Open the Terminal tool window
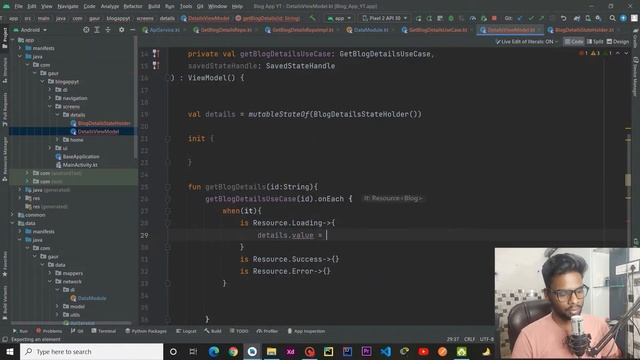640x360 pixels. pos(104,331)
